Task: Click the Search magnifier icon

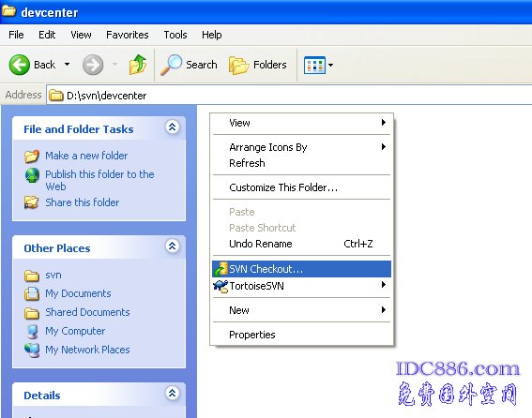Action: coord(171,65)
